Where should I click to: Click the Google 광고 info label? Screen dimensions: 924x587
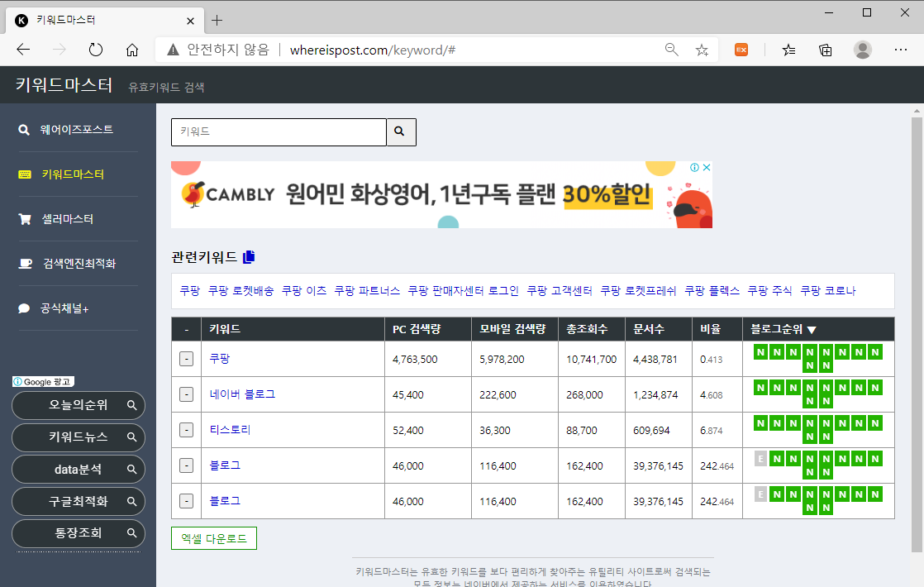tap(43, 382)
